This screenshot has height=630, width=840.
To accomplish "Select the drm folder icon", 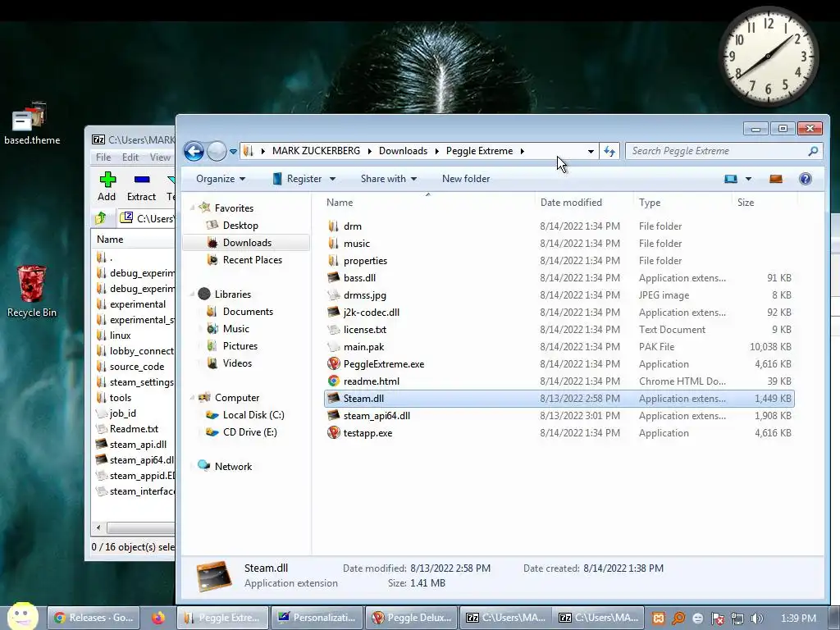I will pyautogui.click(x=333, y=226).
